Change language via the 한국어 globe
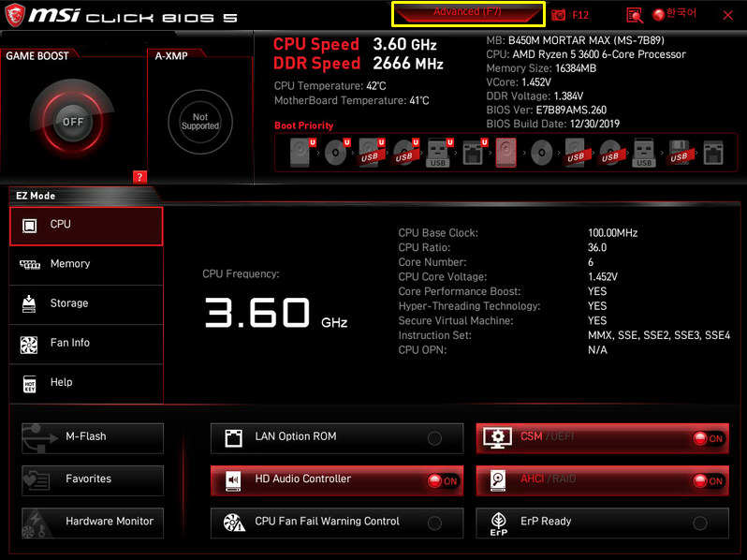The image size is (747, 560). 674,14
